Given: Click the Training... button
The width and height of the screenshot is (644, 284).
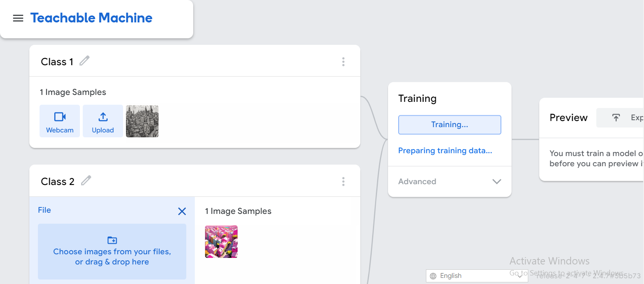Looking at the screenshot, I should (x=450, y=125).
